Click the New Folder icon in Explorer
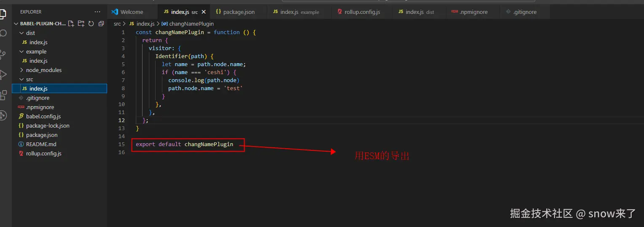Viewport: 644px width, 227px height. coord(81,24)
